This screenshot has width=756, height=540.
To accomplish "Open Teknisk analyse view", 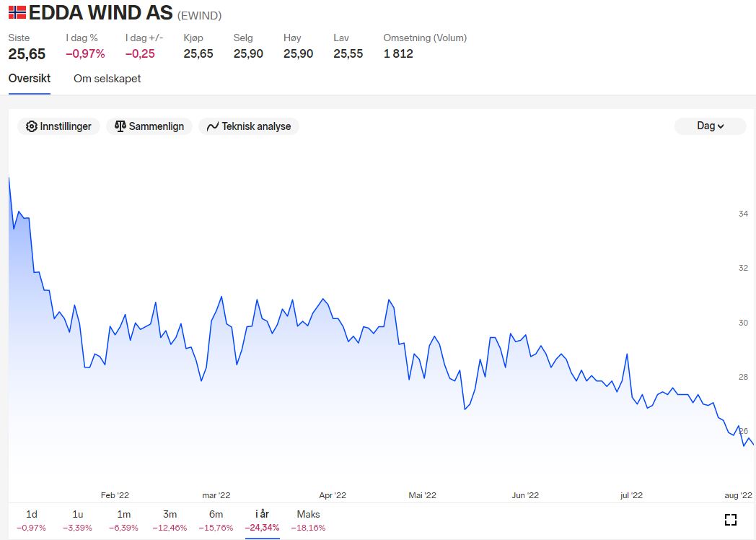I will pyautogui.click(x=249, y=126).
